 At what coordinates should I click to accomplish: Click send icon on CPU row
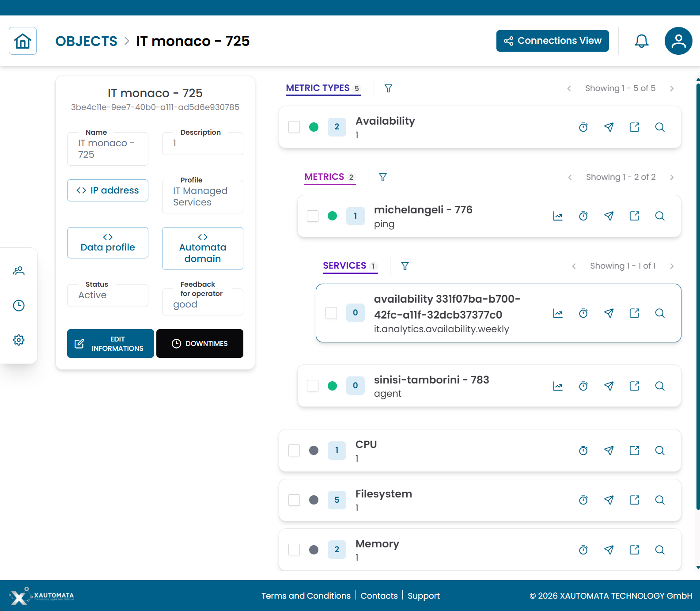click(609, 450)
